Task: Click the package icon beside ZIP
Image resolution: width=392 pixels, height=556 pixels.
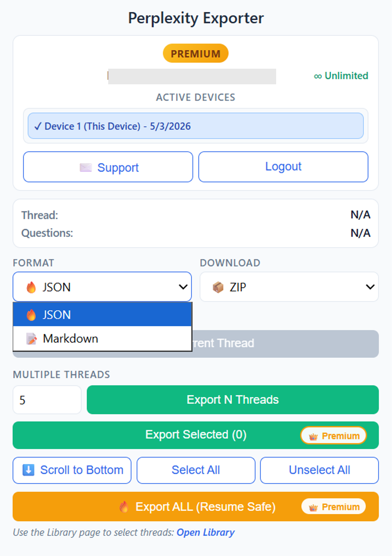Action: click(218, 287)
